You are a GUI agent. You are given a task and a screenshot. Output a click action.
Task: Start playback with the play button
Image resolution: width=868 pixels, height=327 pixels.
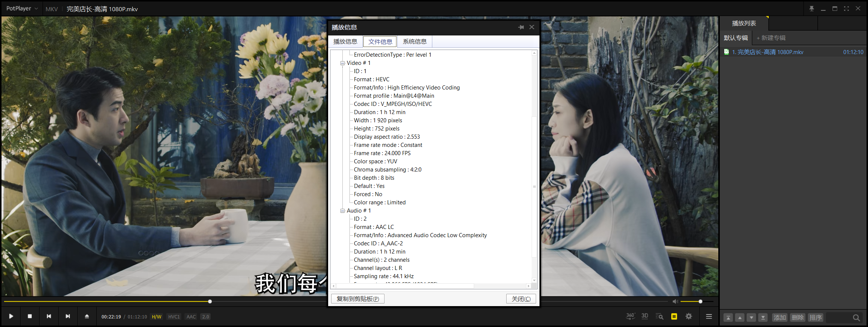[x=11, y=316]
